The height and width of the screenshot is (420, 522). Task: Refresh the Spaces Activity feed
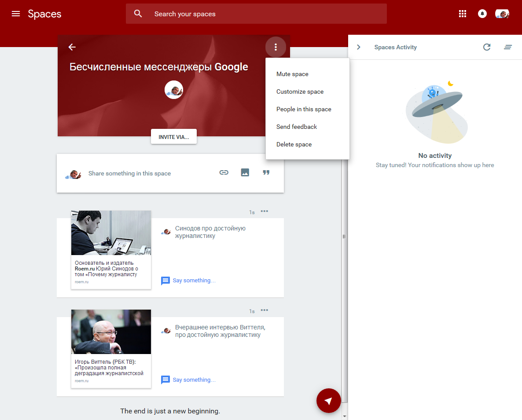tap(487, 47)
